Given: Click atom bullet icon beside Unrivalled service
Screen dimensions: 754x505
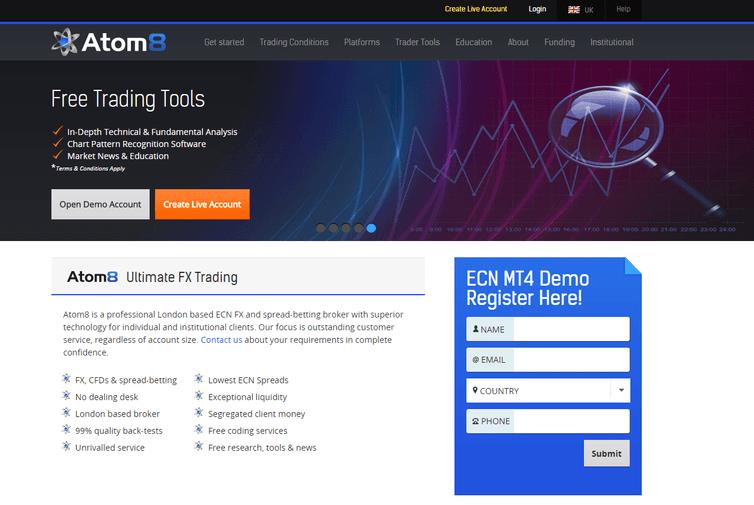Looking at the screenshot, I should click(x=66, y=446).
